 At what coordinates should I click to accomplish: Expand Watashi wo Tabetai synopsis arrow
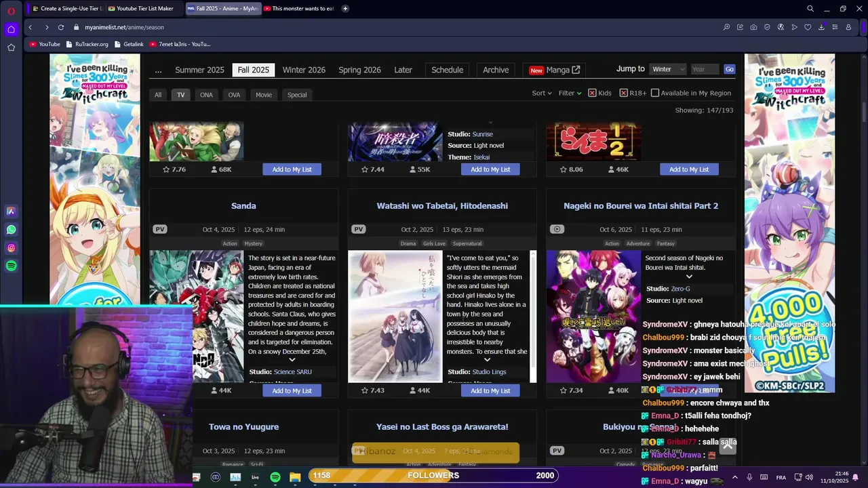[486, 360]
